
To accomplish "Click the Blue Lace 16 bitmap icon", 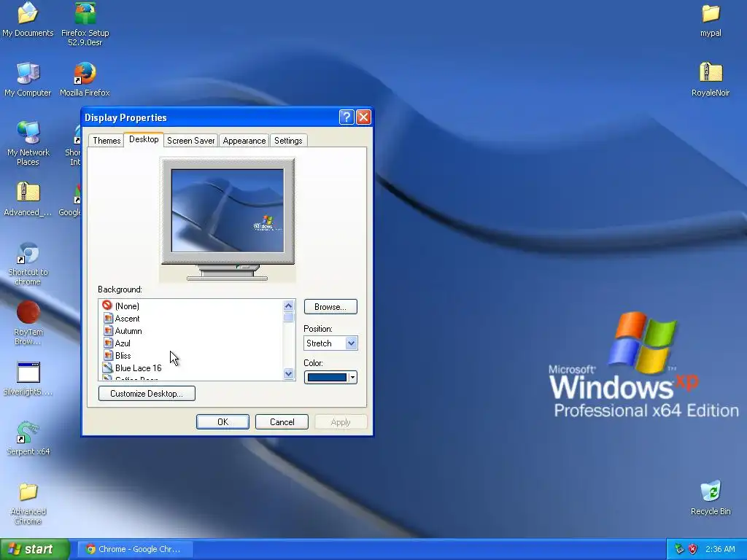I will 108,367.
